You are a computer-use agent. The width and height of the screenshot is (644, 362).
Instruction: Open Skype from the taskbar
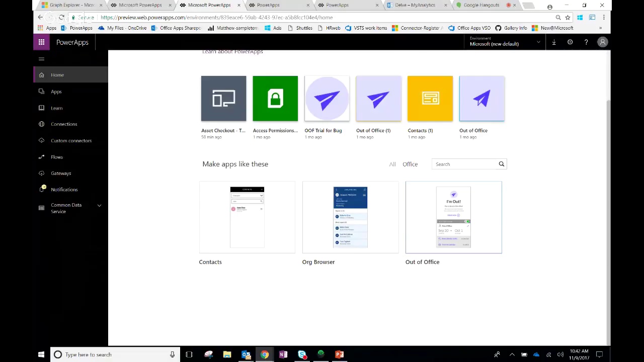point(302,354)
